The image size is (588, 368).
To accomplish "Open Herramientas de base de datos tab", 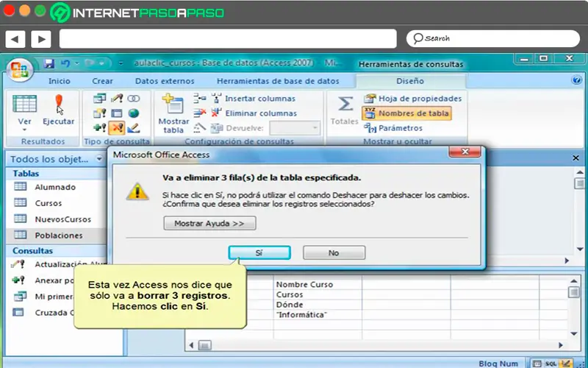I will [x=278, y=81].
